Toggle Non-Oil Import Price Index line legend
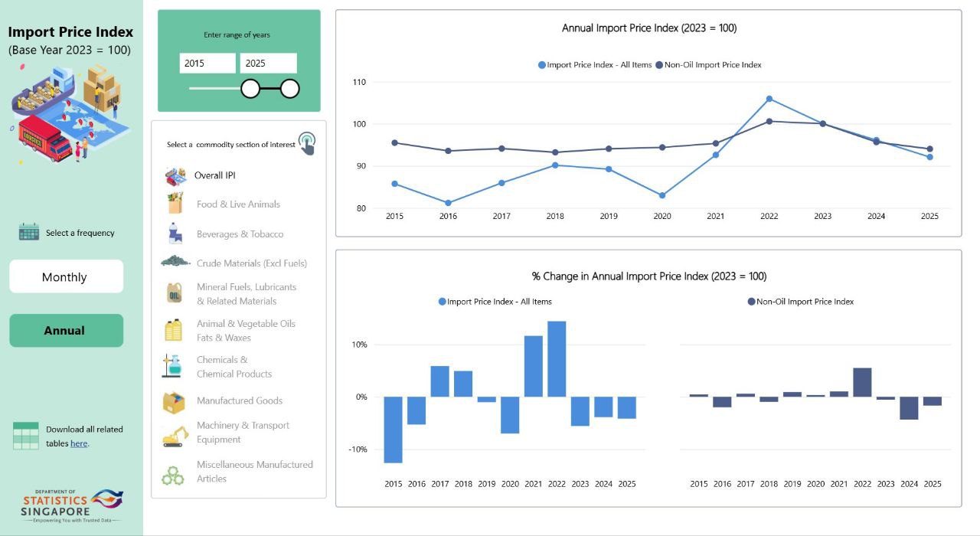The image size is (980, 536). click(x=712, y=65)
